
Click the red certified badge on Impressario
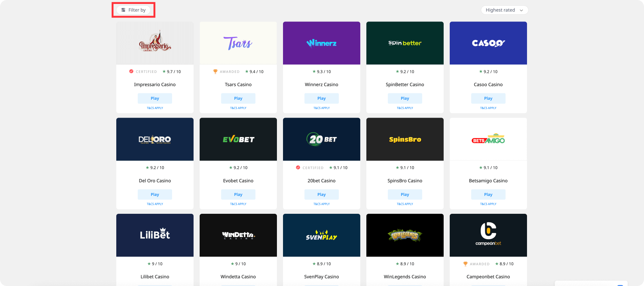pos(131,71)
